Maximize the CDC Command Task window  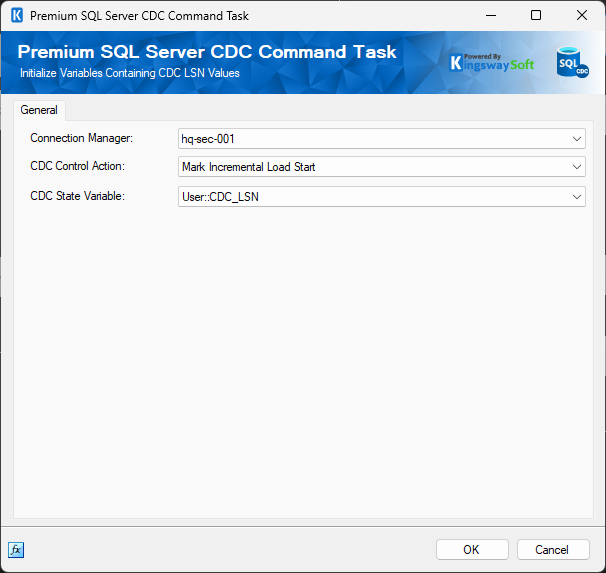[536, 15]
